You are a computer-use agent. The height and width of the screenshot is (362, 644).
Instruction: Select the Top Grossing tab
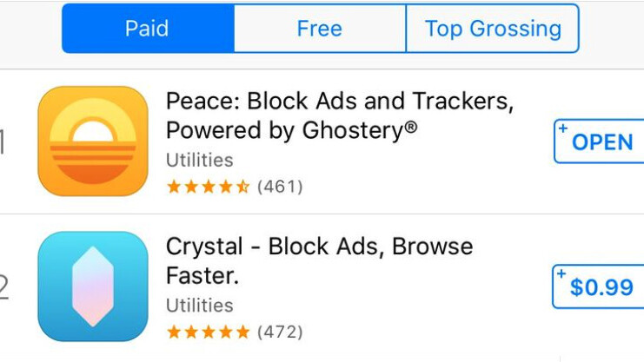(492, 29)
